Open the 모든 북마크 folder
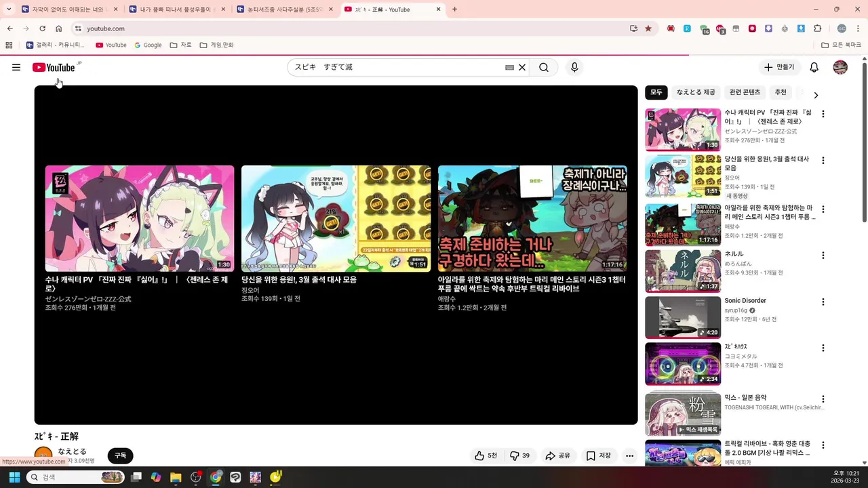 click(x=842, y=45)
